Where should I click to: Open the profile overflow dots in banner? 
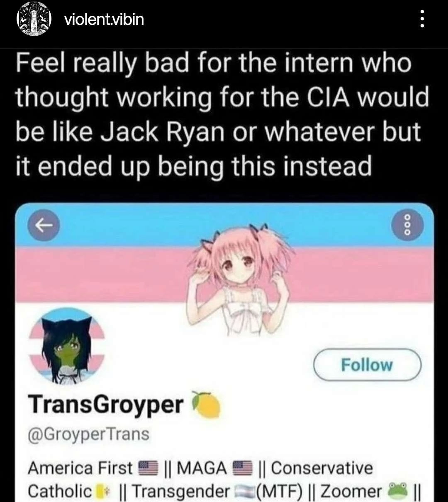point(408,225)
